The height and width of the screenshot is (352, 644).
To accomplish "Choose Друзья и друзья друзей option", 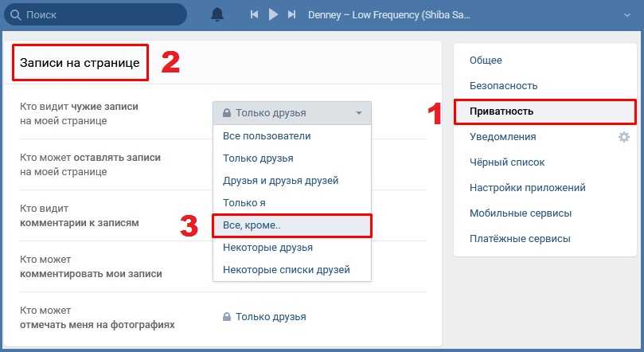I will (292, 180).
